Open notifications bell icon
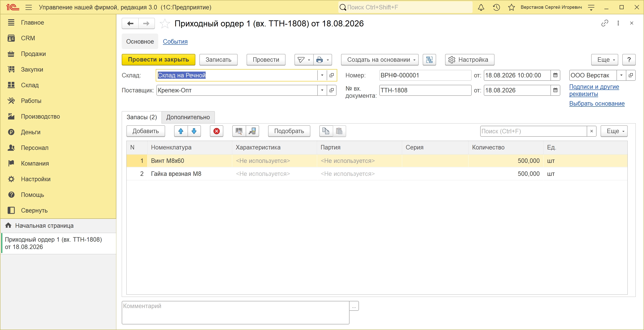This screenshot has height=330, width=644. 481,7
